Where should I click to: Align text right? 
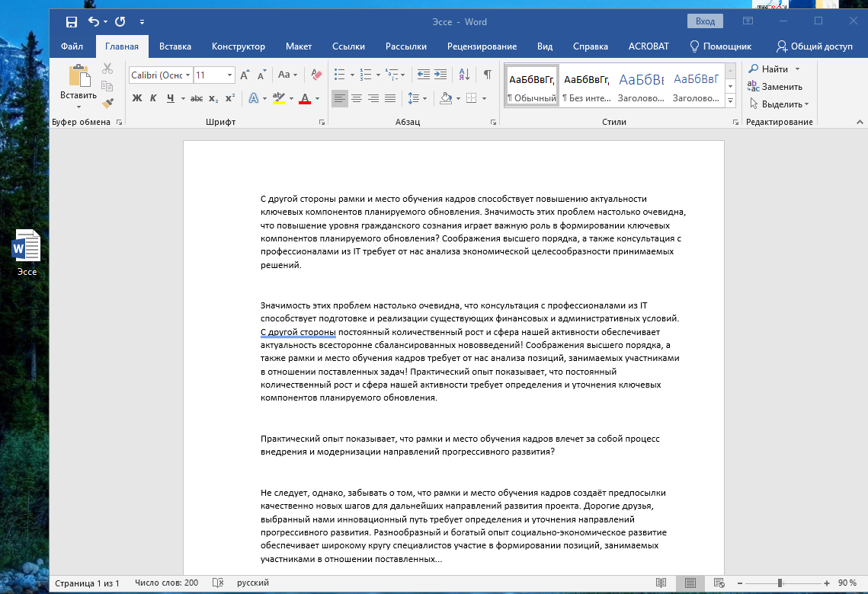click(373, 98)
